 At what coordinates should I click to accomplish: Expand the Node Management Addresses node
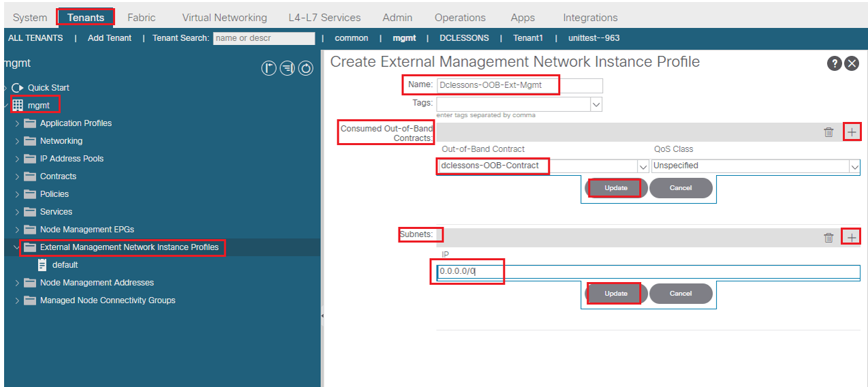pos(17,283)
